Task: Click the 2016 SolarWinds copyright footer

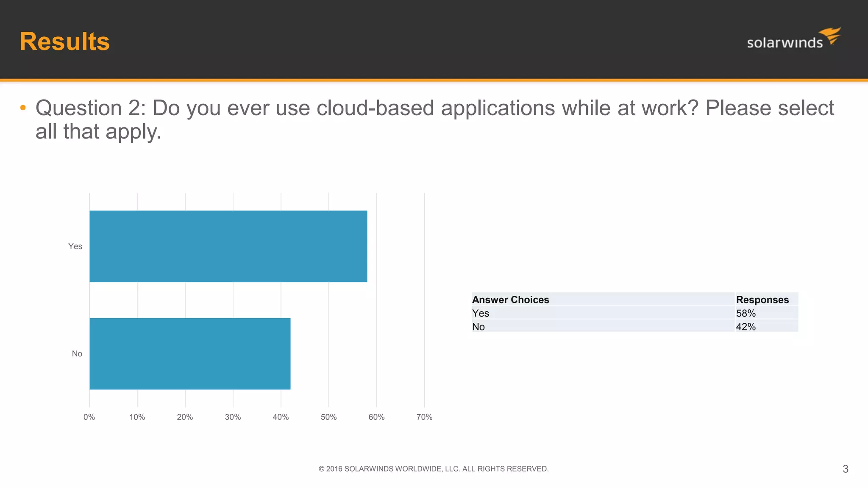Action: (434, 469)
